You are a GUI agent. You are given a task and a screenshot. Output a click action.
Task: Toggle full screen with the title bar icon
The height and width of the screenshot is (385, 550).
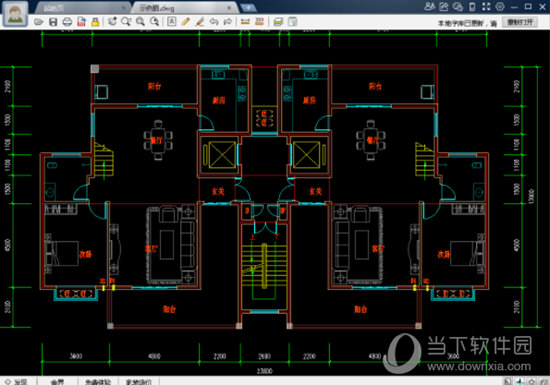(x=486, y=6)
